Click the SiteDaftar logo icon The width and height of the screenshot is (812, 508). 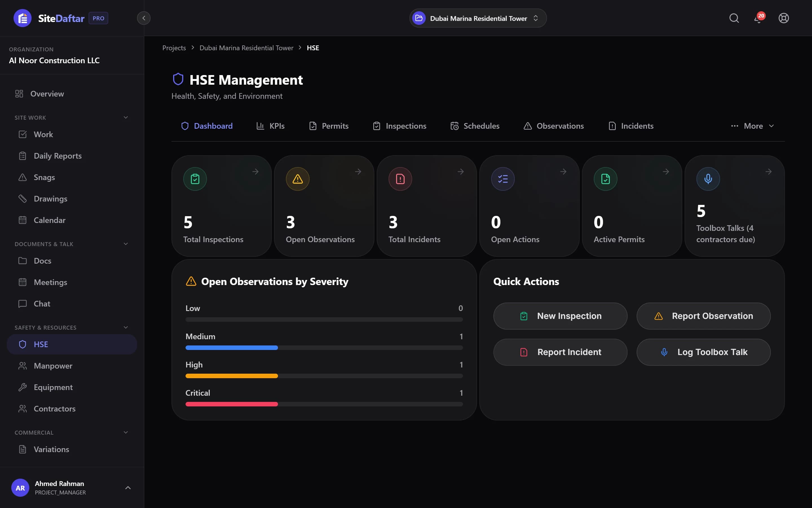point(23,18)
